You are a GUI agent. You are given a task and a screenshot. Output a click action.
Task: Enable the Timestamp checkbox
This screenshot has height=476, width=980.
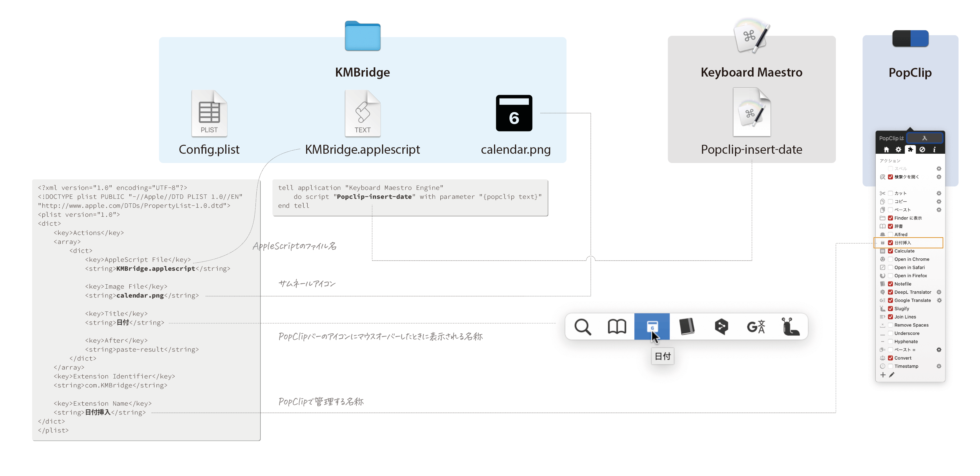click(890, 366)
